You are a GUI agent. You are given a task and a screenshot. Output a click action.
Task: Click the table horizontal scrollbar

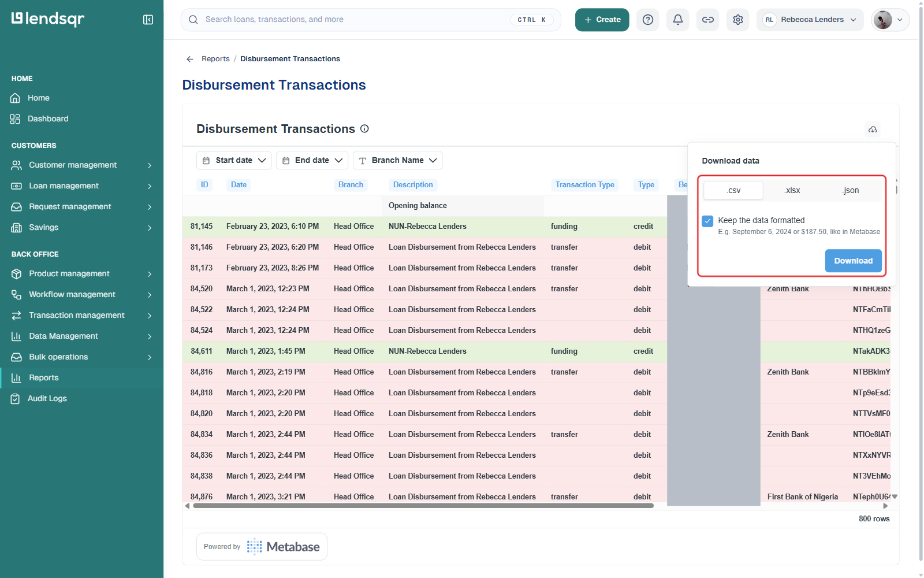point(423,506)
